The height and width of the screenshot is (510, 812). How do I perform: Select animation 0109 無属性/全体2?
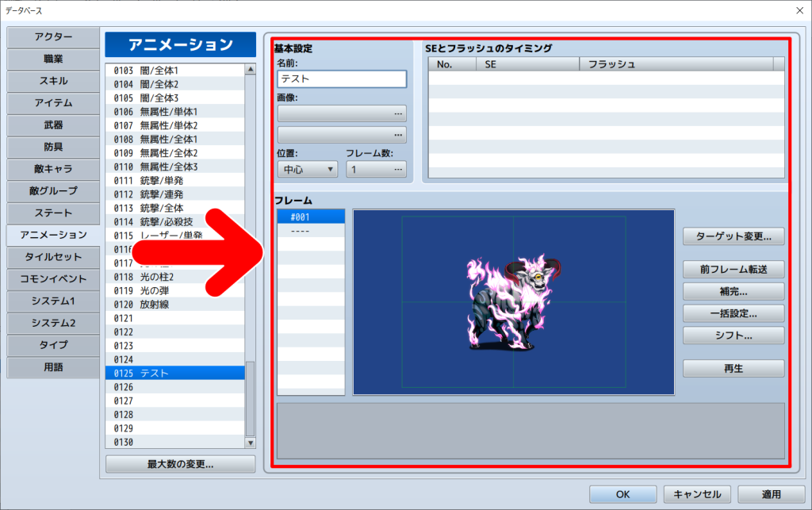coord(175,153)
